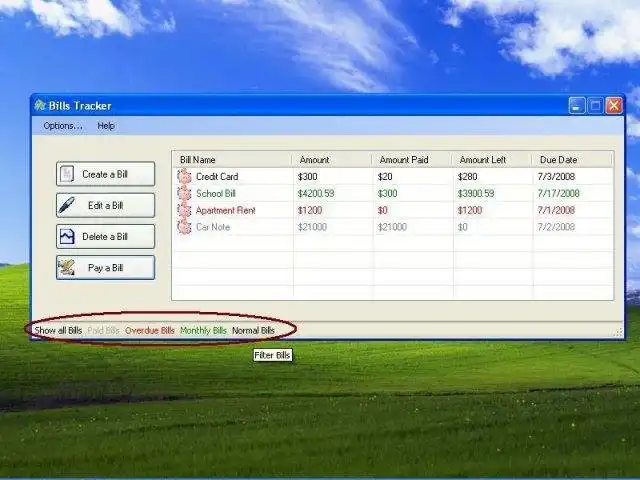Click Delete a Bill
Screen dimensions: 640x480
pyautogui.click(x=105, y=236)
